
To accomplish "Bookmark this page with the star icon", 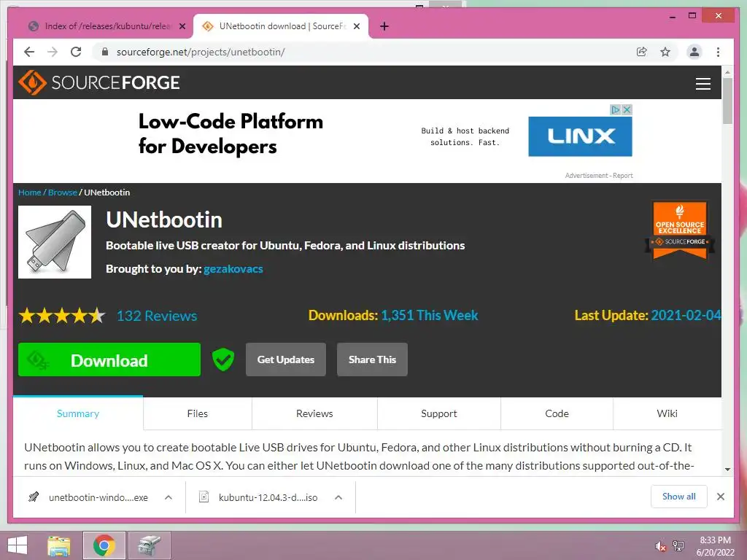I will (665, 52).
